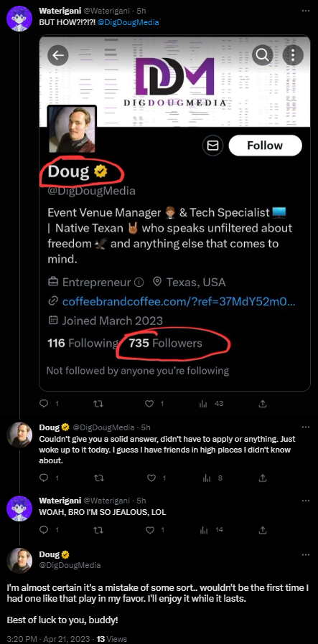Like Waterigani's BUT HOW tweet
The width and height of the screenshot is (318, 644).
click(151, 404)
